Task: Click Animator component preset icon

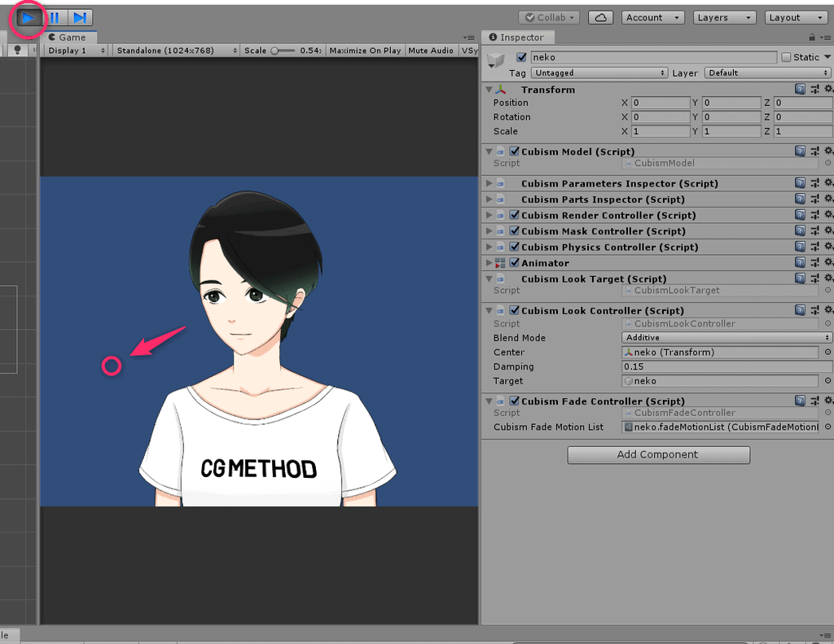Action: (x=814, y=263)
